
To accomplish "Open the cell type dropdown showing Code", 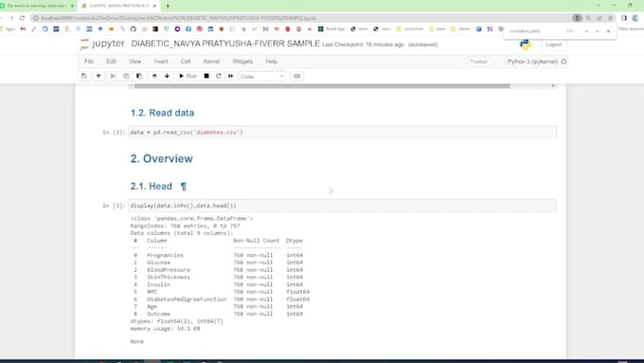I will pos(262,77).
